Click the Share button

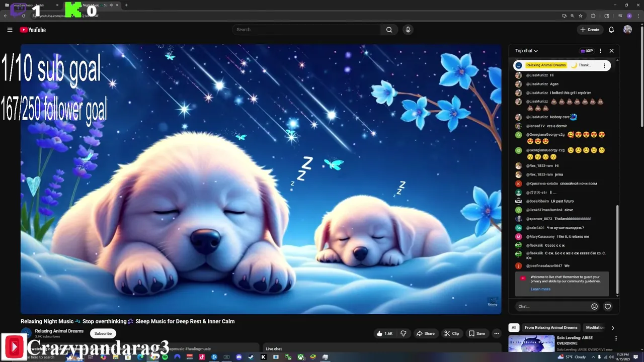425,333
